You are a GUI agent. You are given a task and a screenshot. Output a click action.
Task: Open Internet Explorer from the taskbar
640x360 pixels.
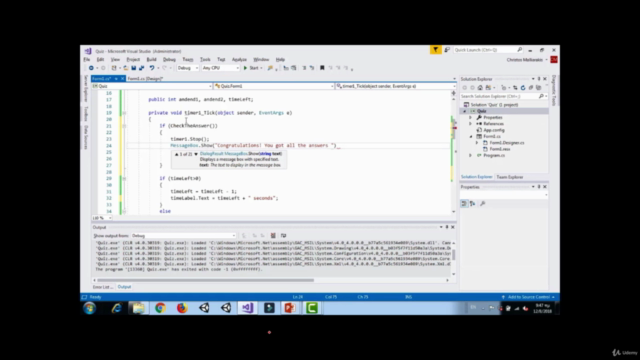point(117,308)
